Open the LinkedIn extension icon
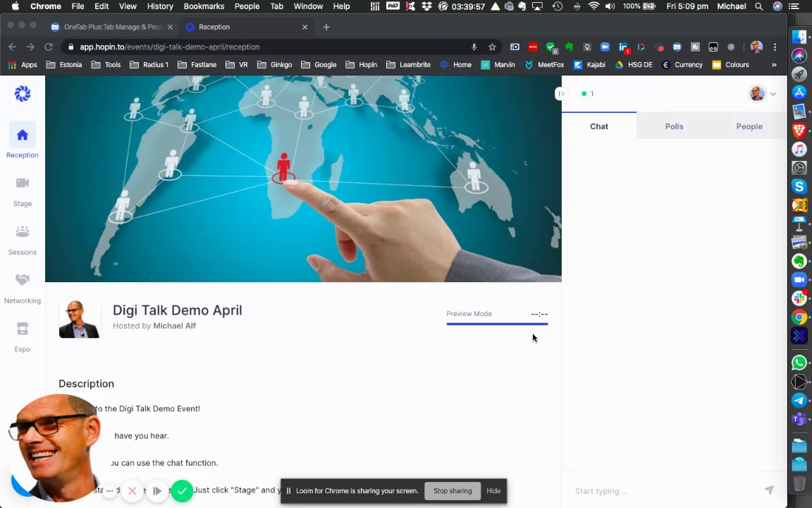The width and height of the screenshot is (812, 508). click(623, 47)
